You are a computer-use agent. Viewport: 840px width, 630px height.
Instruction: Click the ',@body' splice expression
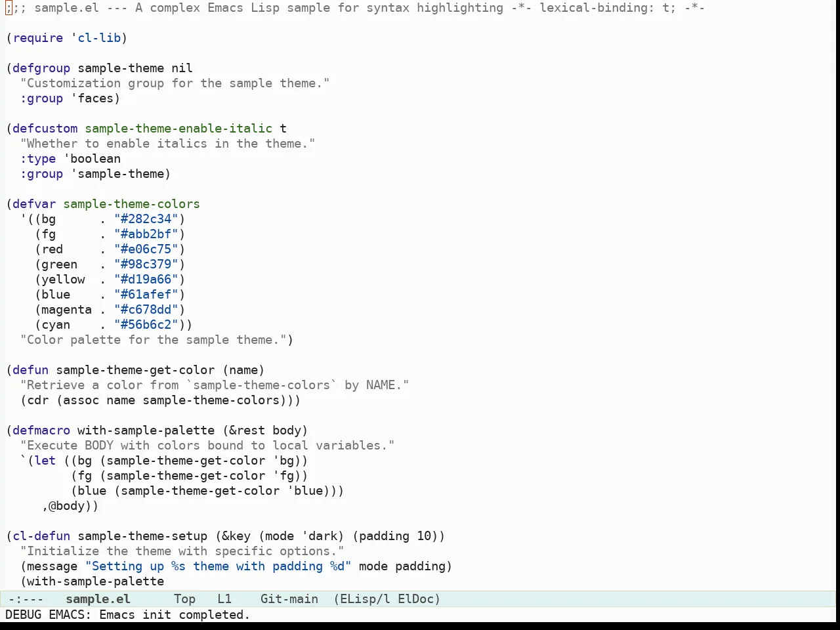click(x=67, y=506)
